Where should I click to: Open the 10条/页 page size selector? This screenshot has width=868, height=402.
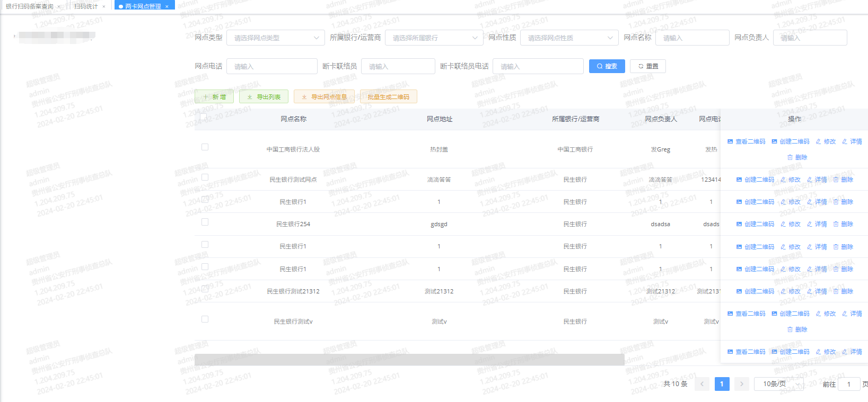coord(779,384)
